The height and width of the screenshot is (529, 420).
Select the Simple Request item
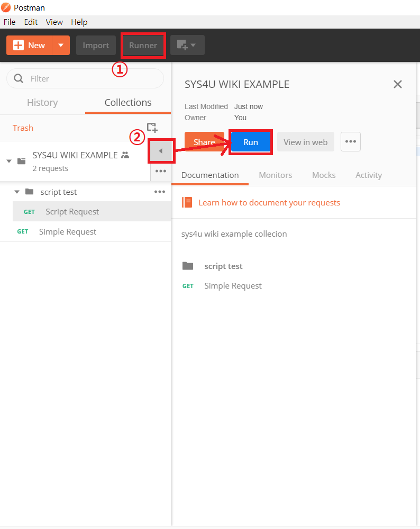click(x=86, y=232)
